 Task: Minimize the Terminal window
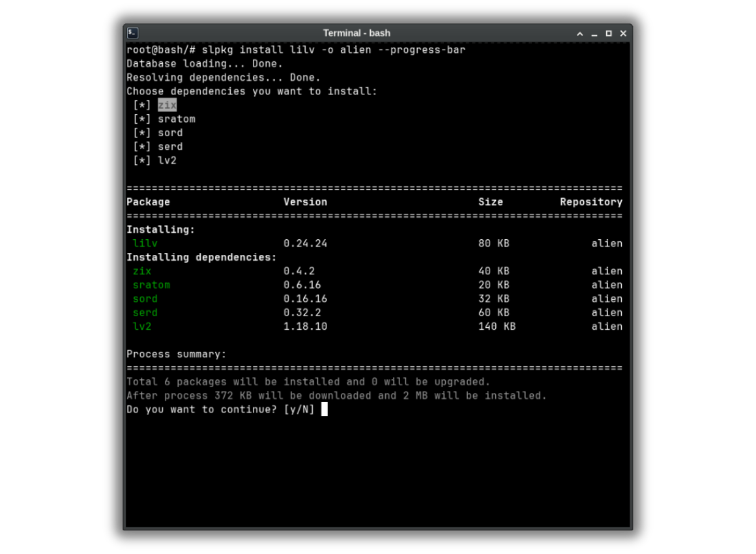tap(594, 33)
